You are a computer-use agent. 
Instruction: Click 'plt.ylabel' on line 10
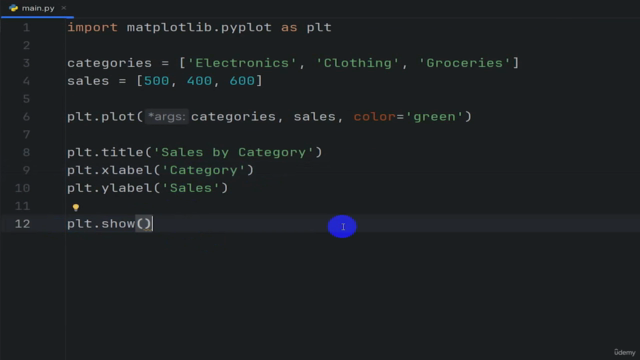pyautogui.click(x=109, y=188)
